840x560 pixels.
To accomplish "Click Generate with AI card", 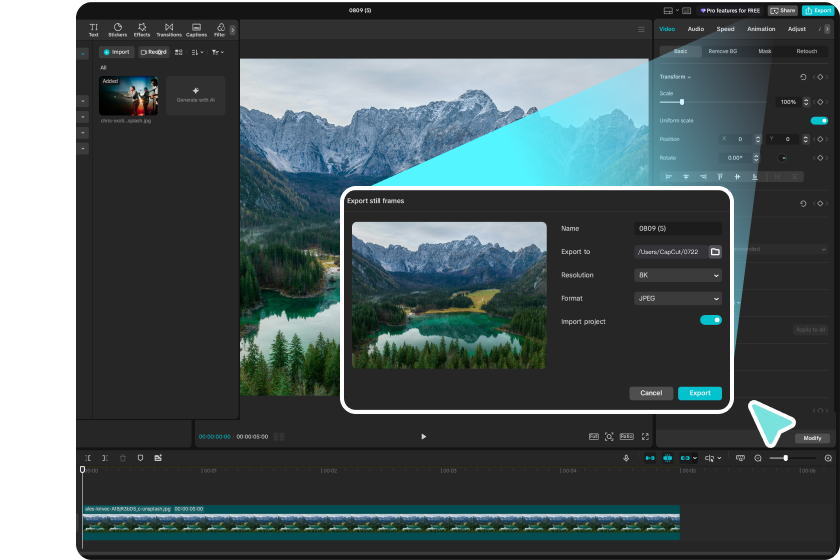I will [196, 95].
